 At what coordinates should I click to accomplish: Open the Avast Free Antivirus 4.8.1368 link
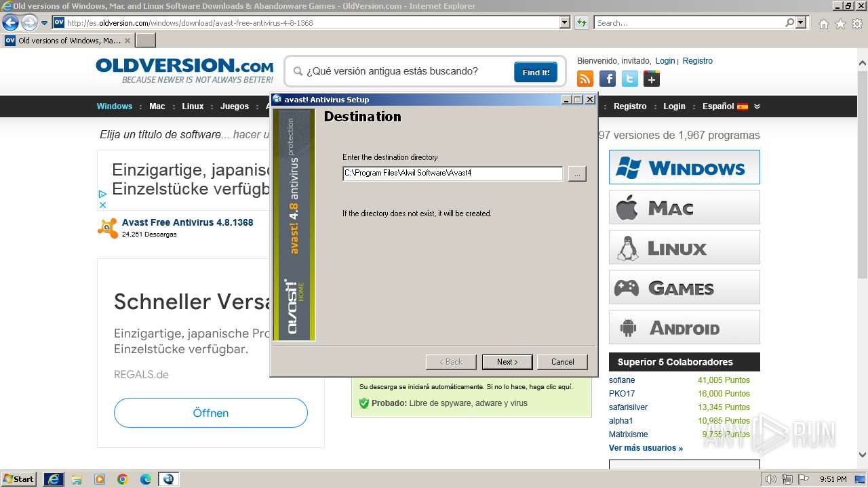(x=188, y=222)
